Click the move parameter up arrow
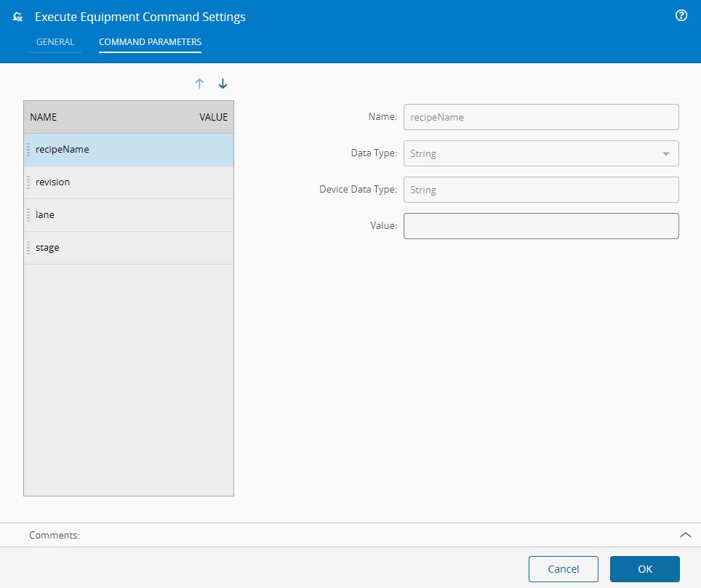Viewport: 701px width, 588px height. tap(199, 84)
